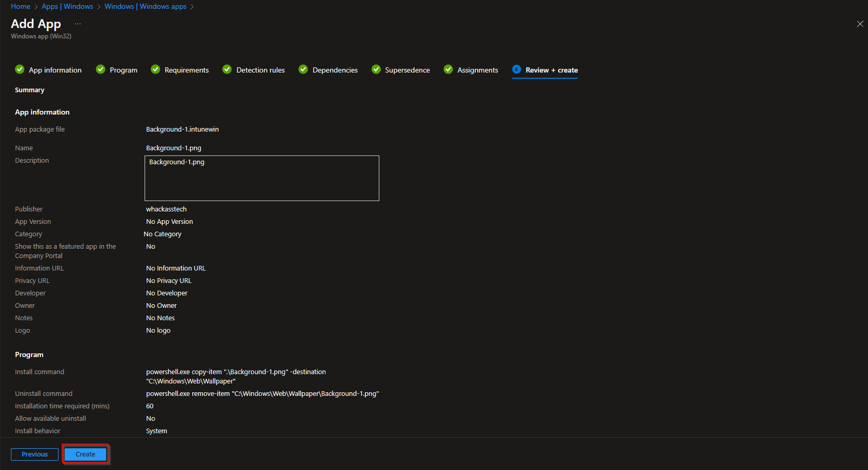Open the Supersedence step
This screenshot has width=868, height=470.
(407, 69)
